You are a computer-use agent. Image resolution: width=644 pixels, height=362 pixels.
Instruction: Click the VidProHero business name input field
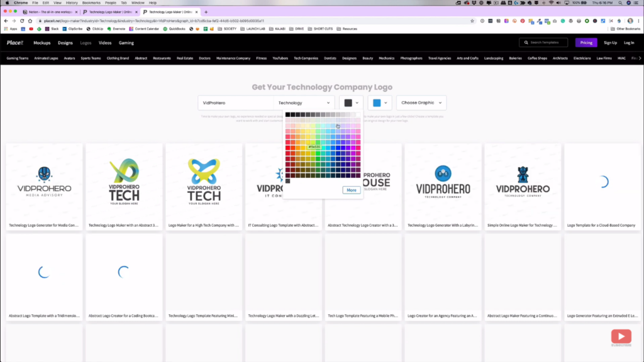tap(236, 103)
